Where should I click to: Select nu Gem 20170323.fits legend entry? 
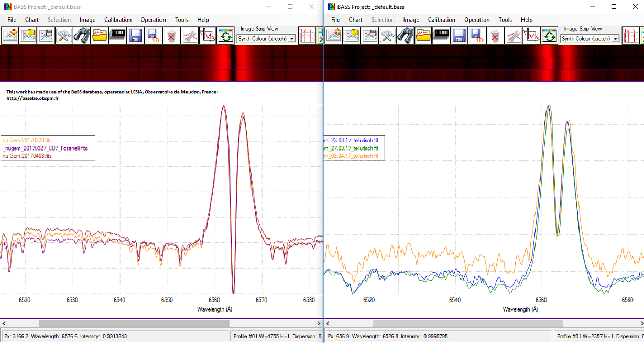point(27,141)
